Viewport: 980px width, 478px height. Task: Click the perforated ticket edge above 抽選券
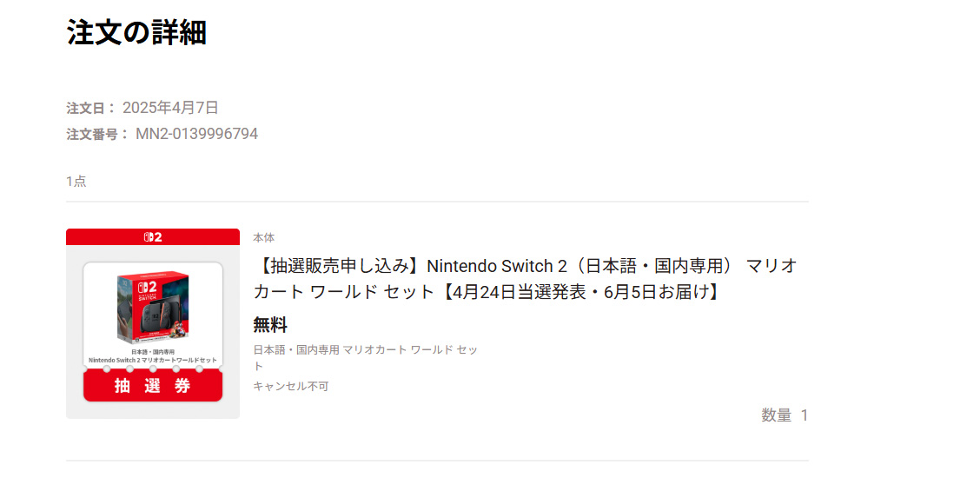(153, 369)
